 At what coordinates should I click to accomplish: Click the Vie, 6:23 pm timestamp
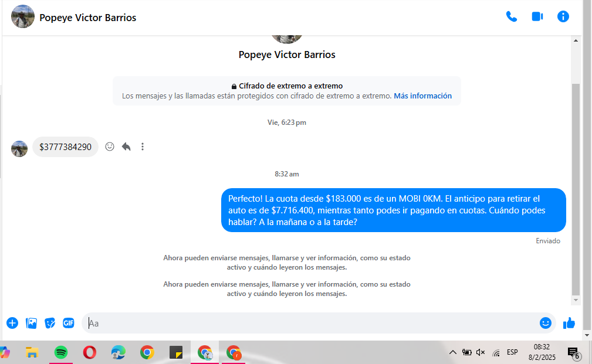(x=286, y=123)
